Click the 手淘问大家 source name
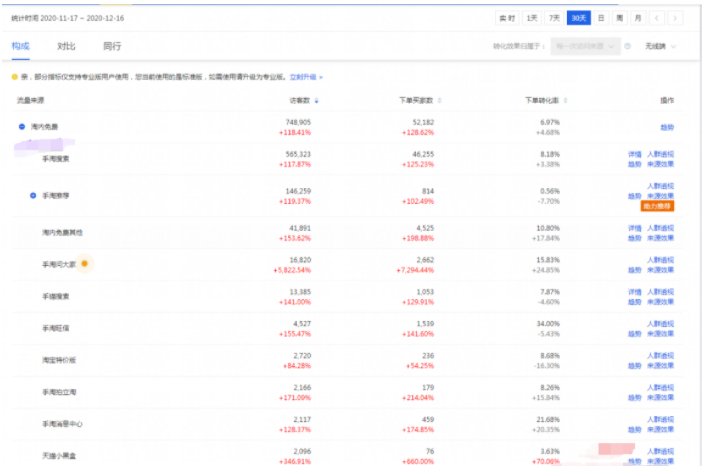Image resolution: width=715 pixels, height=466 pixels. tap(59, 264)
